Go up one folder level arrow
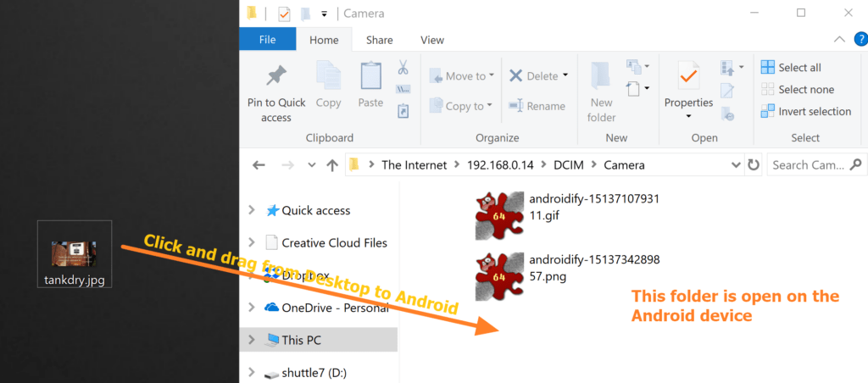 332,165
